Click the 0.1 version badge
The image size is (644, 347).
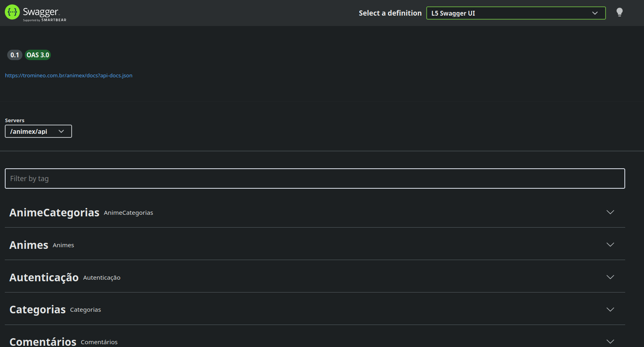(15, 55)
